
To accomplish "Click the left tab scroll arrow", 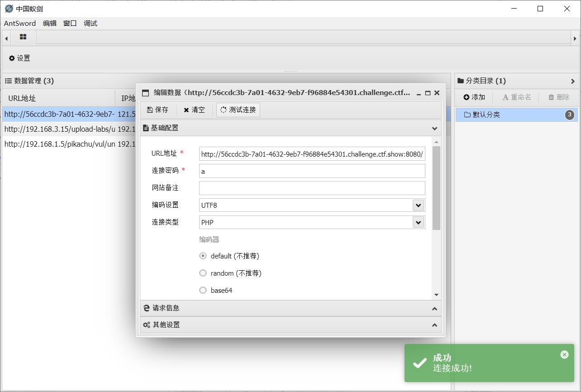I will tap(6, 38).
